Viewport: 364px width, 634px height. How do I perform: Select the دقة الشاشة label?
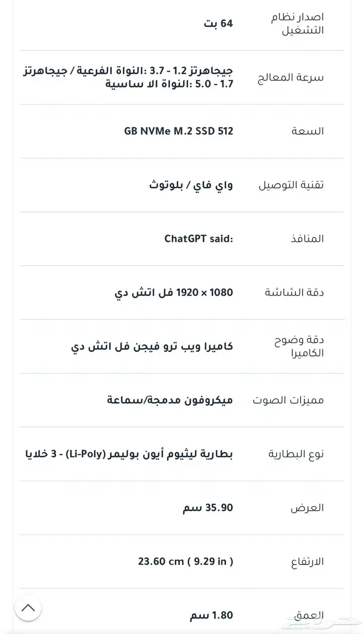point(294,292)
